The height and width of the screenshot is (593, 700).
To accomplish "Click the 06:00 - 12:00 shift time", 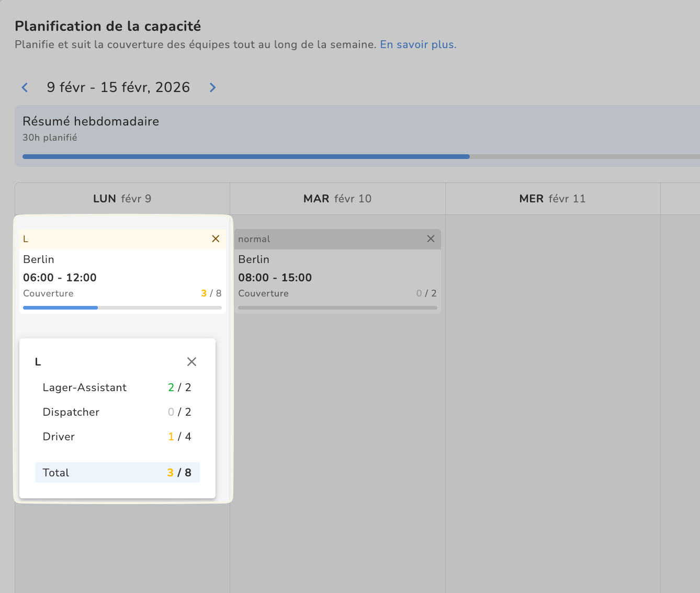I will tap(60, 278).
